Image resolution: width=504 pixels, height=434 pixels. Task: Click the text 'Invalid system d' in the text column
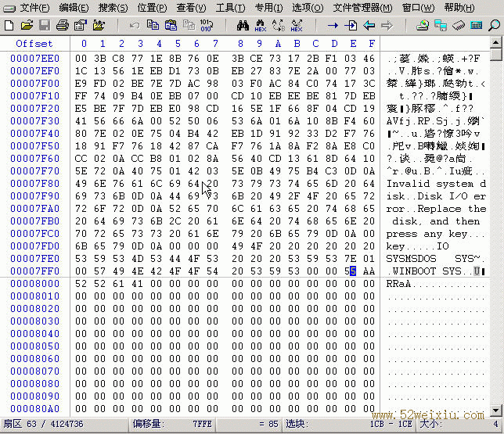436,184
